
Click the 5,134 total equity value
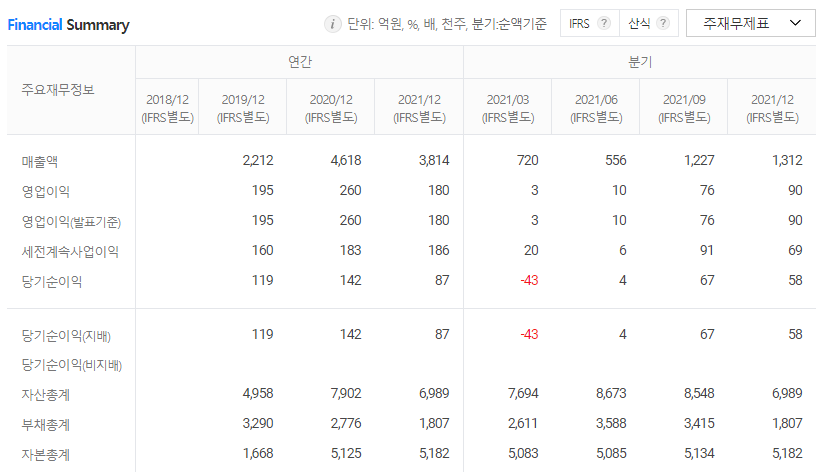[x=699, y=453]
